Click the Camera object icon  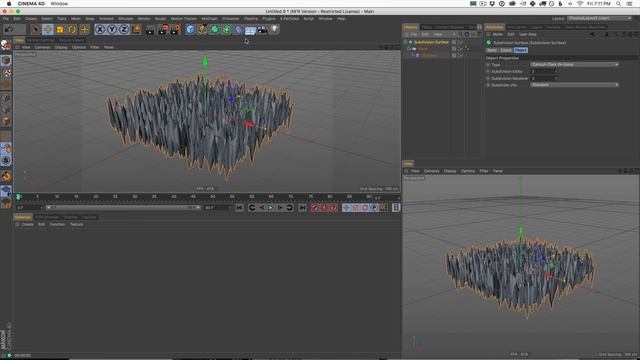coord(262,29)
